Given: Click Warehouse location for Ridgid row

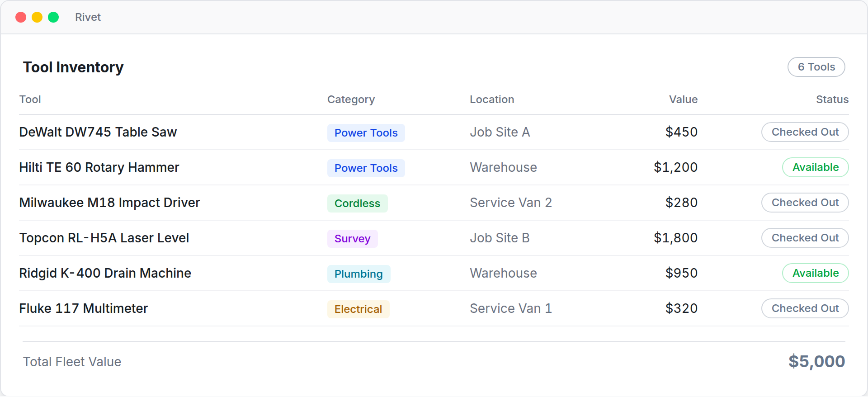Looking at the screenshot, I should pyautogui.click(x=503, y=273).
